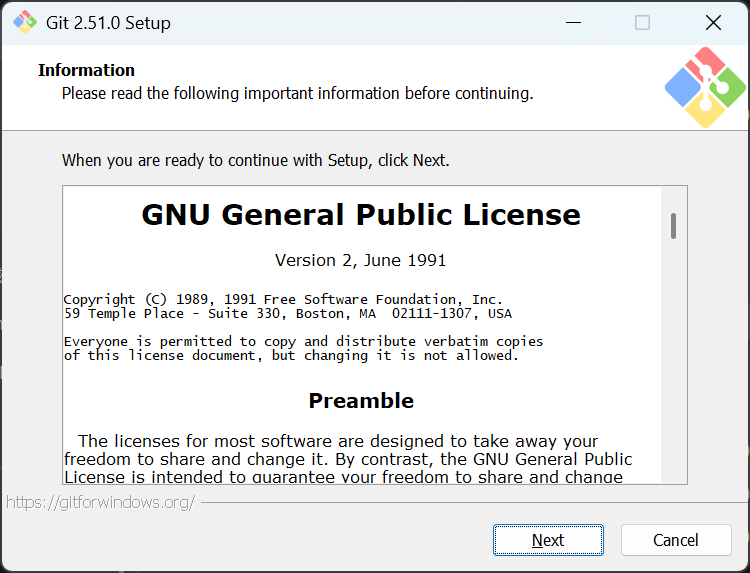Click the Copyright Free Software Foundation line
Screen dimensions: 750x573
[283, 299]
